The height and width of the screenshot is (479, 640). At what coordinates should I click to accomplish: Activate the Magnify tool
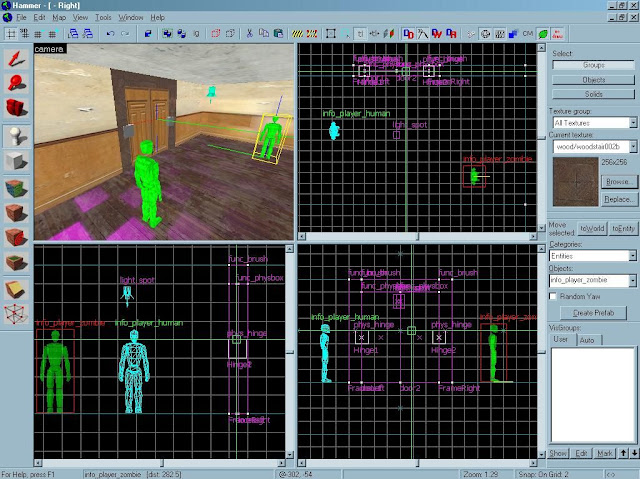coord(16,81)
